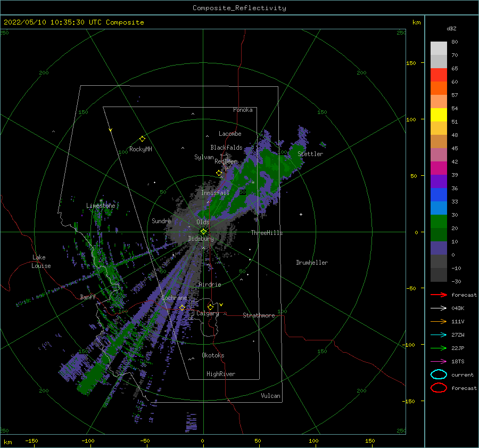Click the red 65–60 dBZ legend swatch

(x=439, y=75)
